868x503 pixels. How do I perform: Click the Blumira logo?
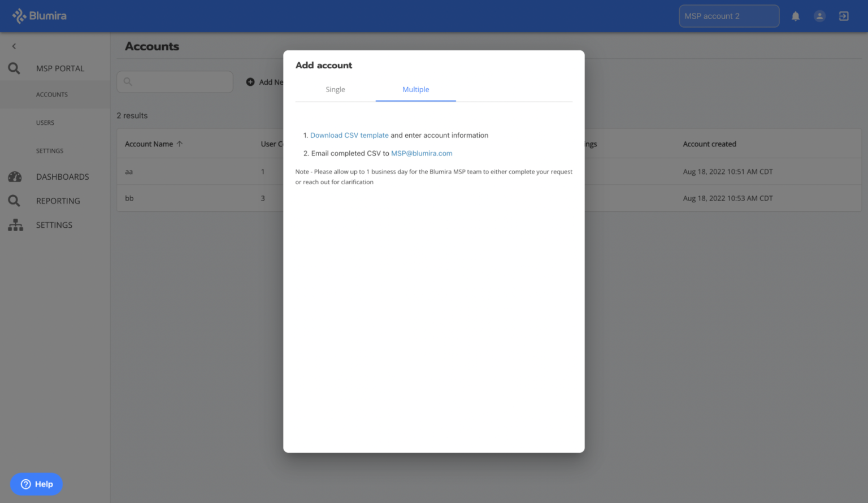tap(39, 15)
